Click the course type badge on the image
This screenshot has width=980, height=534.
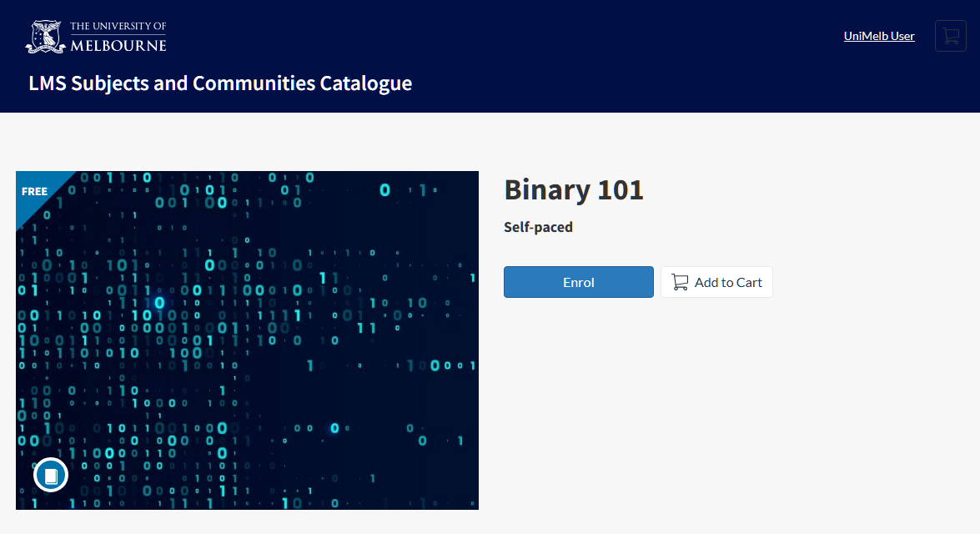[x=51, y=476]
